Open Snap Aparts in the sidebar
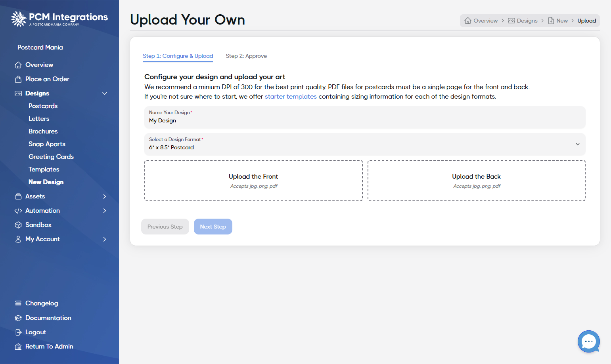 [x=47, y=144]
